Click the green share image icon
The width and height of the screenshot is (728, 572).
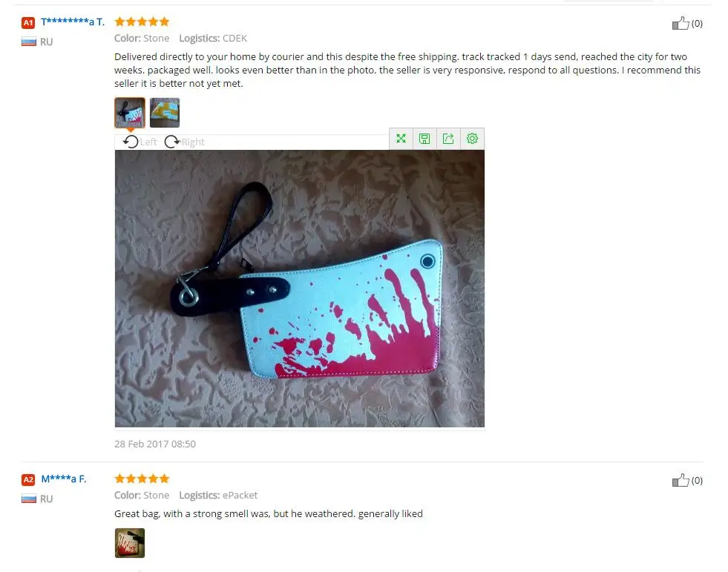(x=448, y=138)
